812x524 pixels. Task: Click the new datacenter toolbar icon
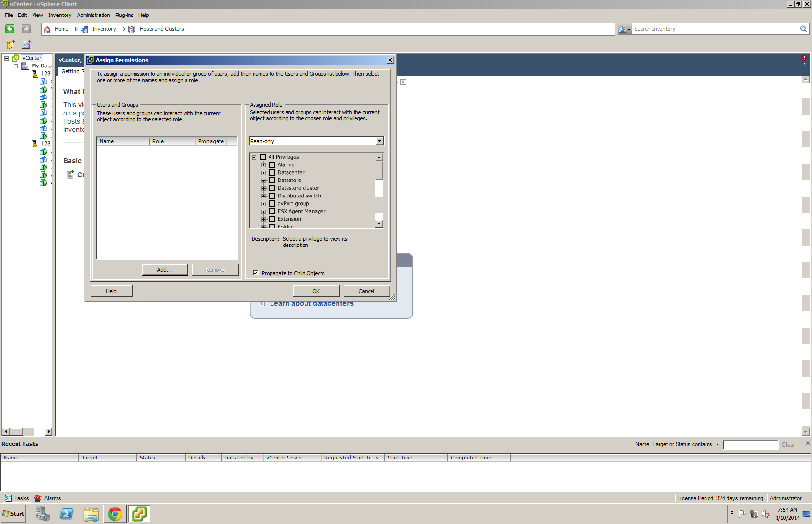pos(27,45)
